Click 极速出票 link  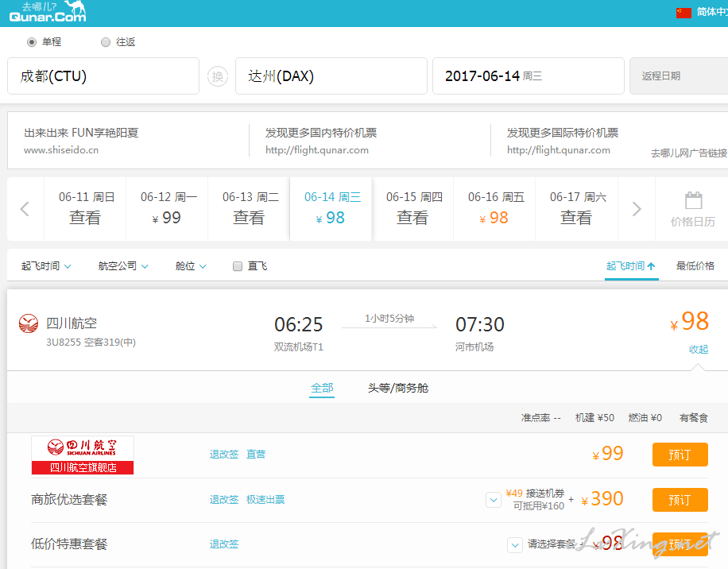(x=265, y=500)
